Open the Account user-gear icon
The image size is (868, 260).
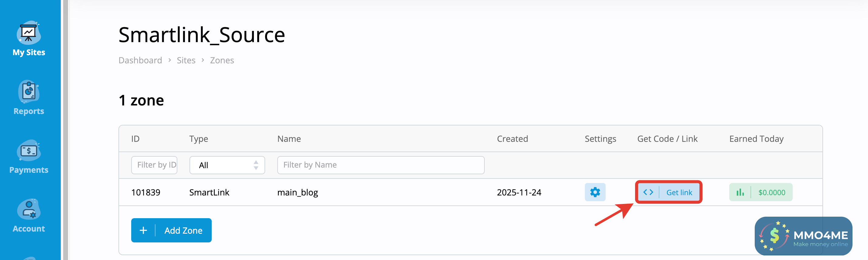point(29,209)
